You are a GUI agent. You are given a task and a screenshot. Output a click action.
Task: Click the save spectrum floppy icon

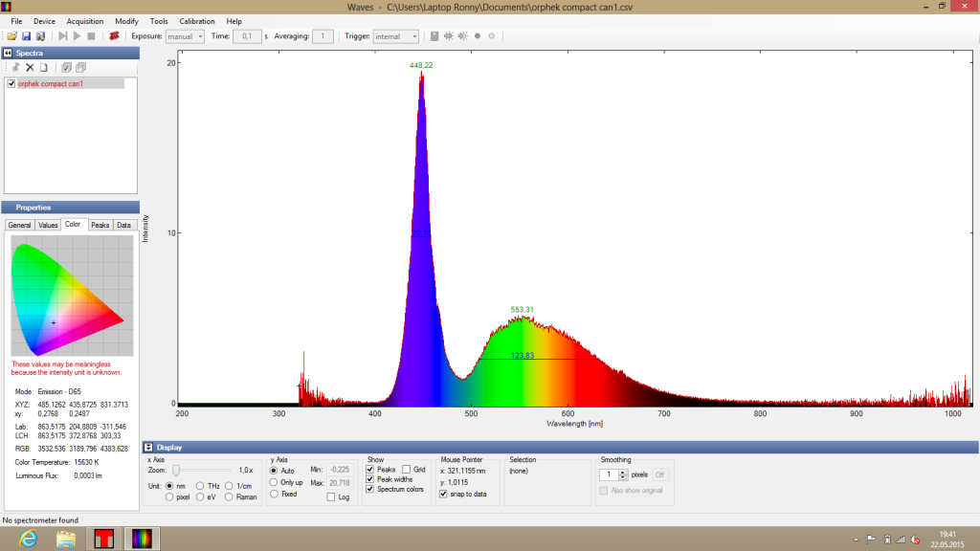click(26, 36)
